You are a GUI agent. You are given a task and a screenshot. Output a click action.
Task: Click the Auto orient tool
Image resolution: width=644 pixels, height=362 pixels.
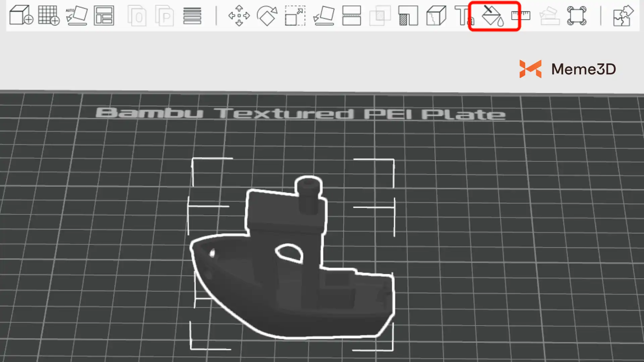[x=77, y=15]
